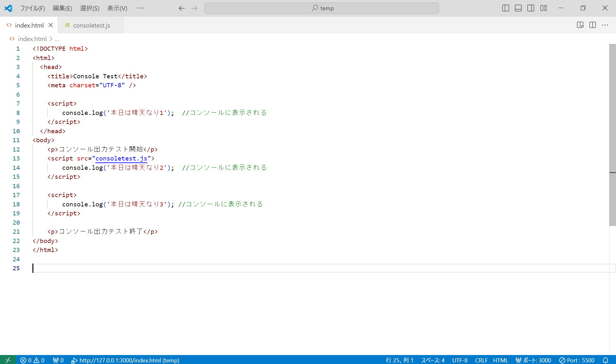Open the 選択(S) menu
This screenshot has height=364, width=616.
coord(90,8)
